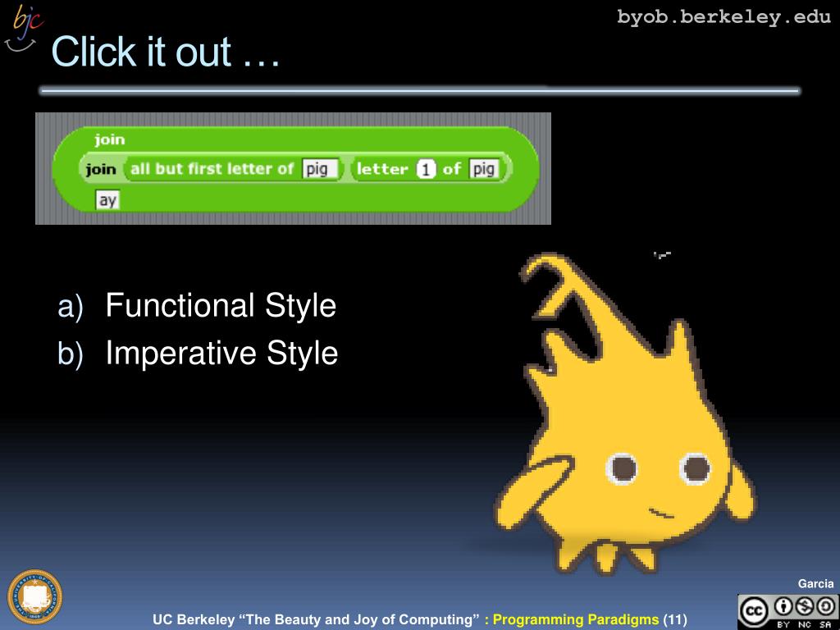Screen dimensions: 840x630
Task: Click 'pig' input in 'letter 1 of' block
Action: pyautogui.click(x=484, y=169)
